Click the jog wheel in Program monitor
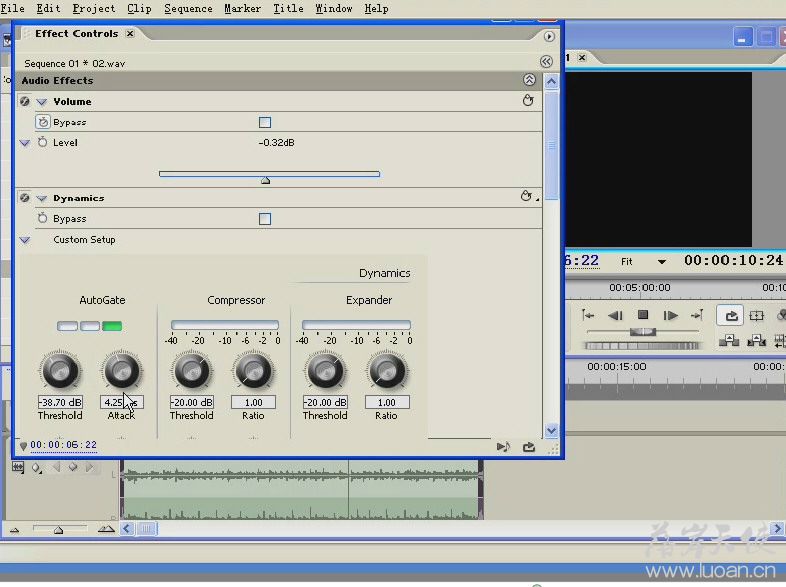 pos(642,345)
